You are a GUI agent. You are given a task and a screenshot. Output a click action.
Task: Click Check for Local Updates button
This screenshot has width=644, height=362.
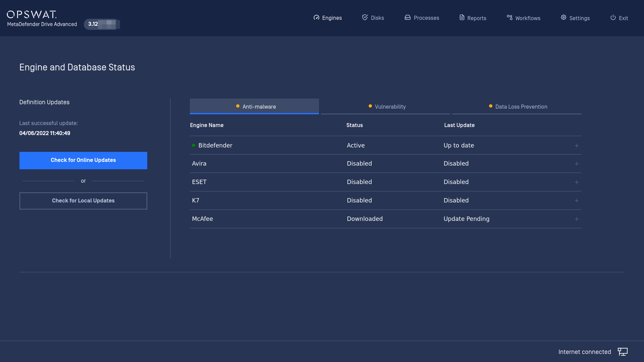pyautogui.click(x=83, y=201)
